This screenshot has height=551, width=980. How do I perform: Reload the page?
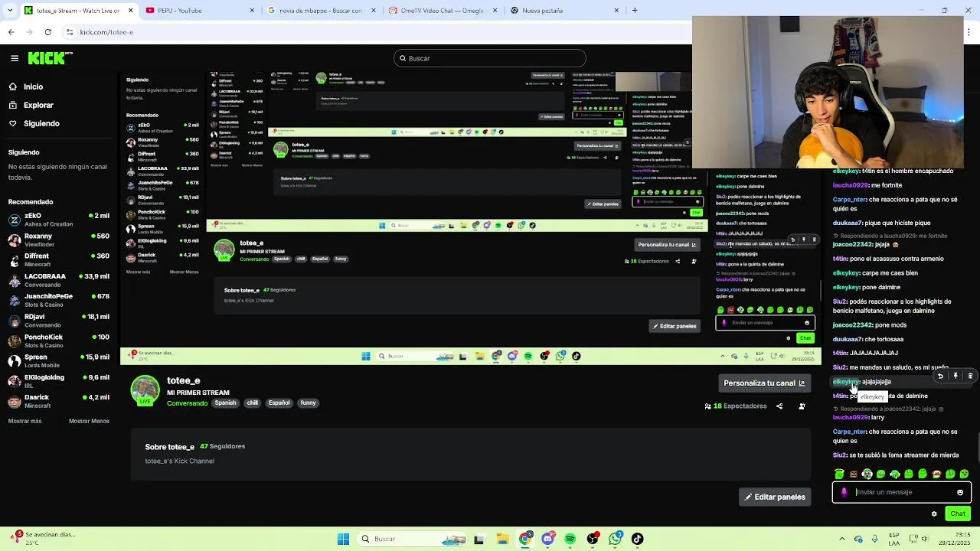[47, 32]
